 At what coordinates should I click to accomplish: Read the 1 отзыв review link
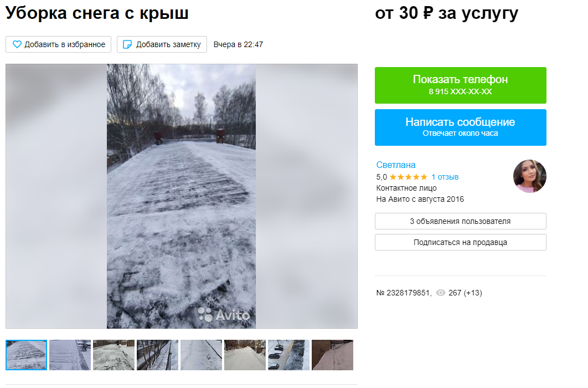(x=445, y=177)
